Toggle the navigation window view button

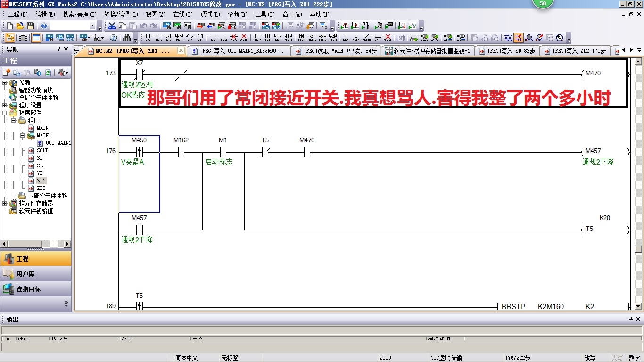[x=9, y=38]
